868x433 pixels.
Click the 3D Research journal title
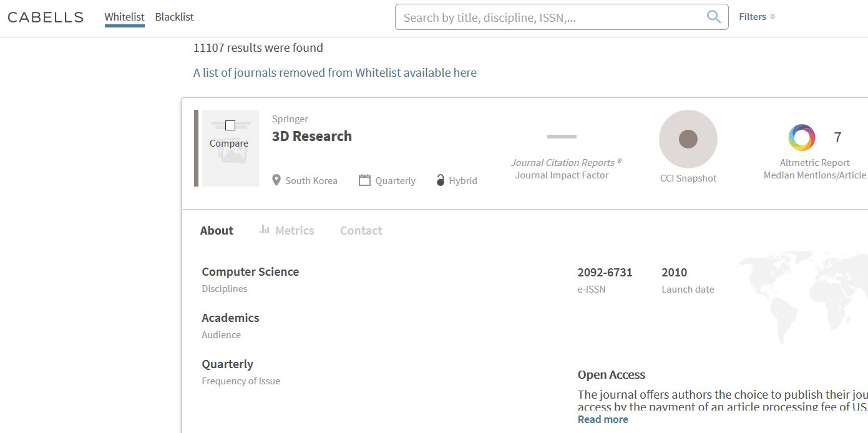tap(312, 136)
